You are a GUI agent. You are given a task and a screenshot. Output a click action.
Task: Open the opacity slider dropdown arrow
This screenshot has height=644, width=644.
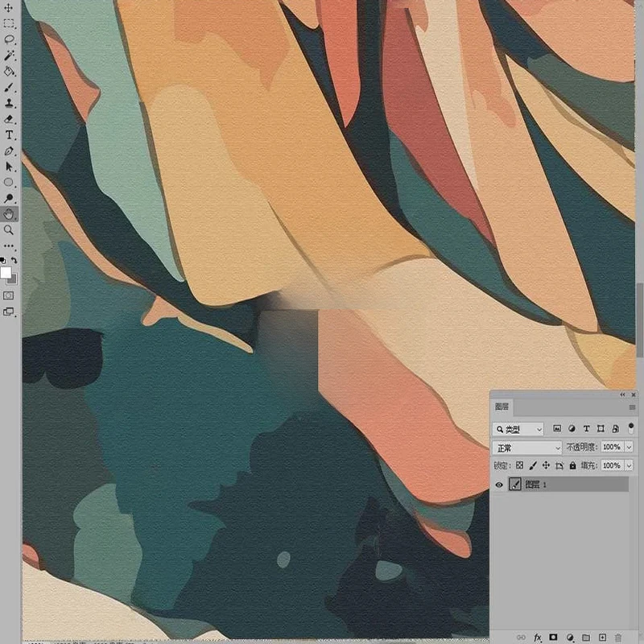pos(629,447)
